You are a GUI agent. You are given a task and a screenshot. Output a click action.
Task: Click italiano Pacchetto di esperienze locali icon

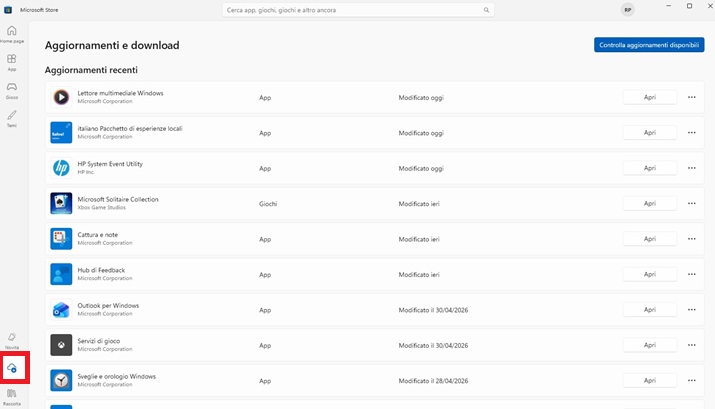[x=61, y=133]
